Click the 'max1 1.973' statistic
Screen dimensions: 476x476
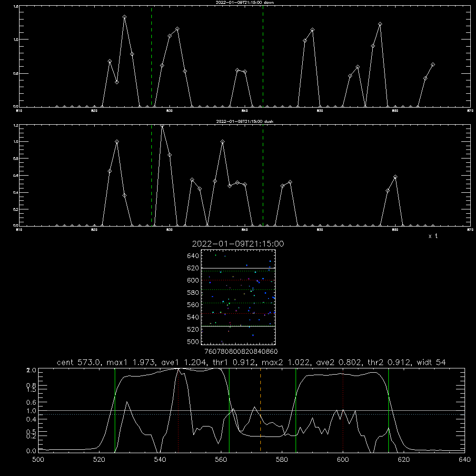pyautogui.click(x=131, y=362)
